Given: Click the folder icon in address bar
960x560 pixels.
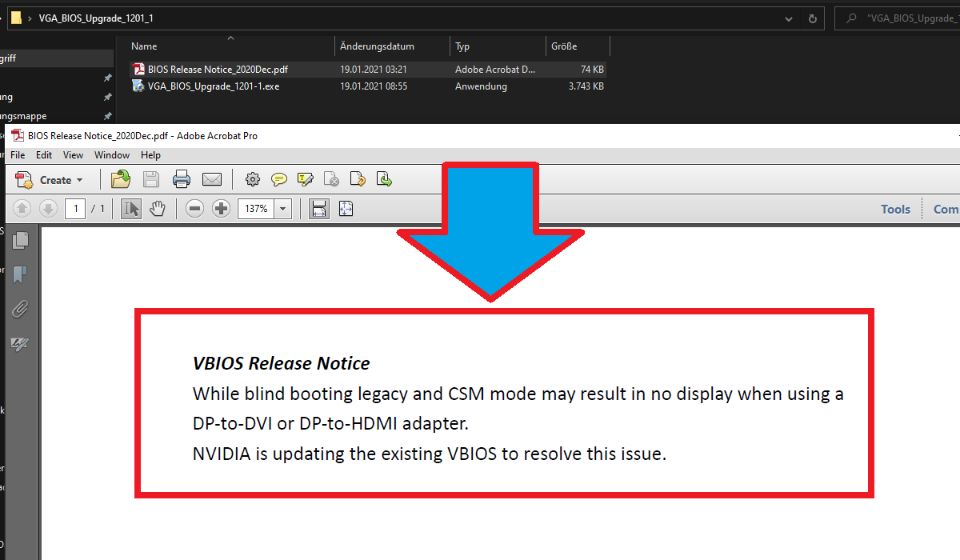Looking at the screenshot, I should 16,18.
